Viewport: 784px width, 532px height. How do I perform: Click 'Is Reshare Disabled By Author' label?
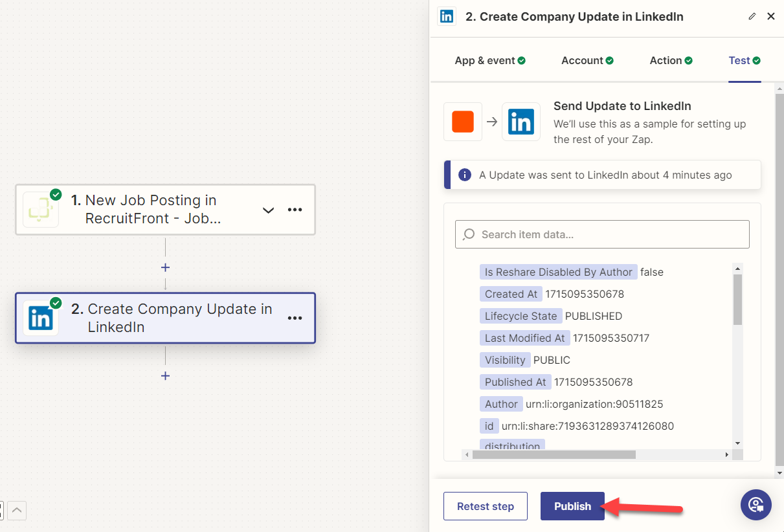click(x=559, y=272)
